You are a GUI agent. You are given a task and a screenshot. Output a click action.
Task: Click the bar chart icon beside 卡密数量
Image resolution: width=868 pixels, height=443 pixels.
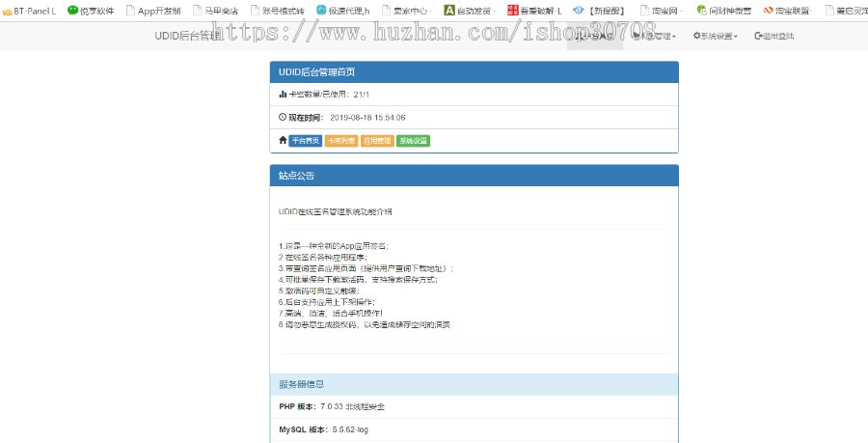[x=283, y=95]
